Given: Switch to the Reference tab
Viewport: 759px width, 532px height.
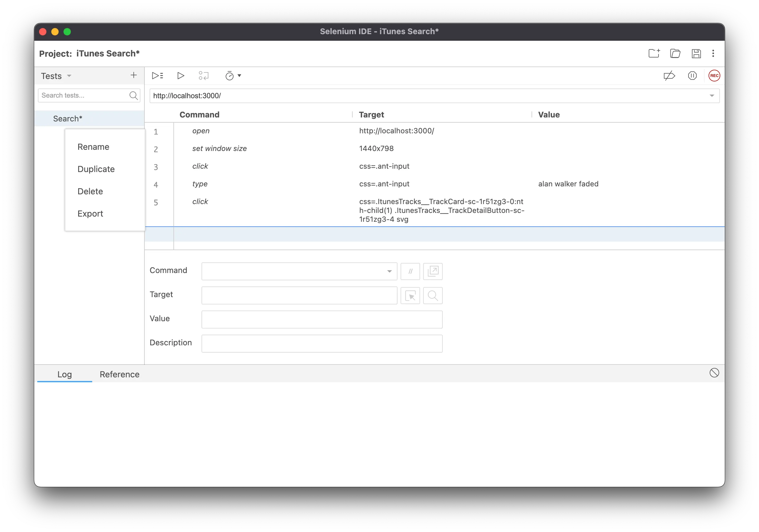Looking at the screenshot, I should coord(119,374).
